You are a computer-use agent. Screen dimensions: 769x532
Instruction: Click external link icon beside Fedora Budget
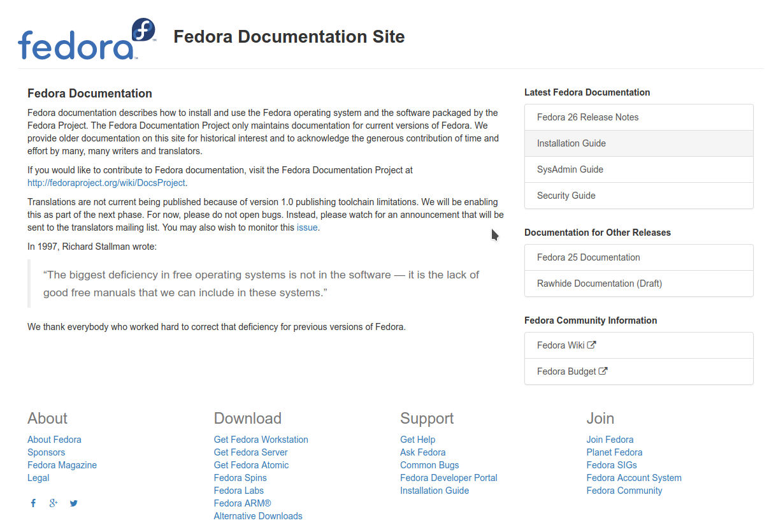603,371
